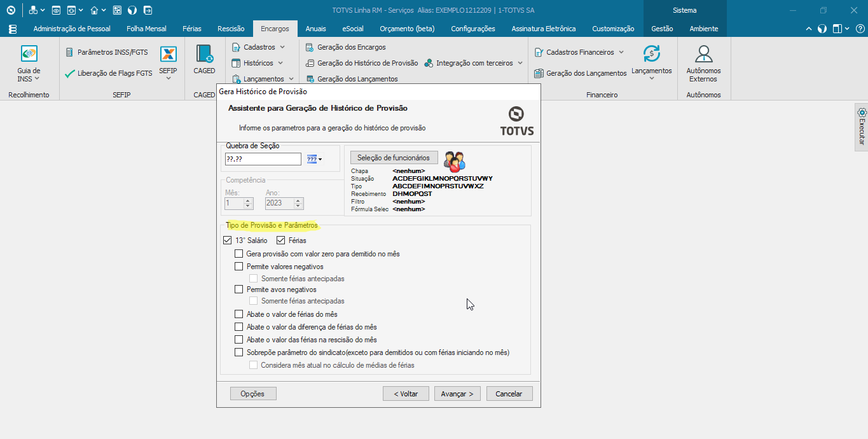Click Geração do Histórico de Provisão
The width and height of the screenshot is (868, 439).
click(362, 63)
